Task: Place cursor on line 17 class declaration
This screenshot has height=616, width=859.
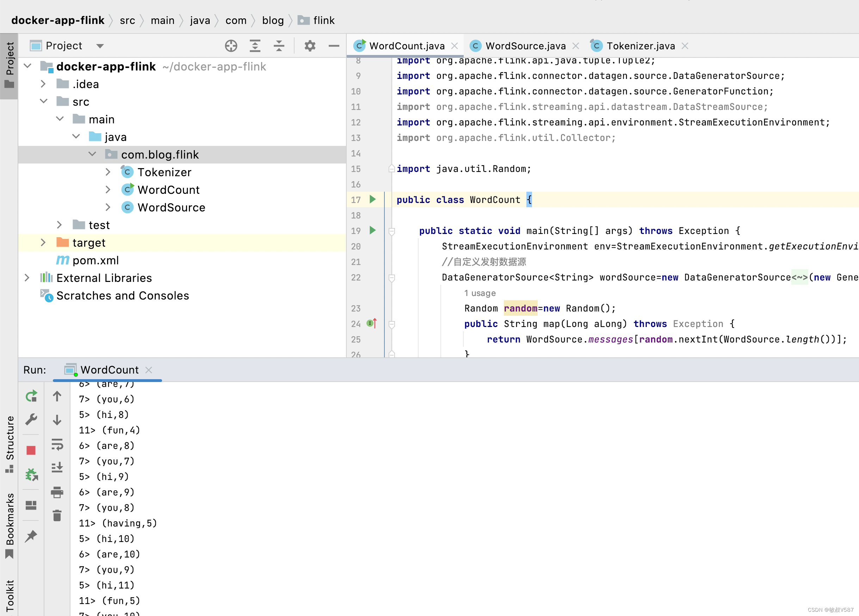Action: pos(464,200)
